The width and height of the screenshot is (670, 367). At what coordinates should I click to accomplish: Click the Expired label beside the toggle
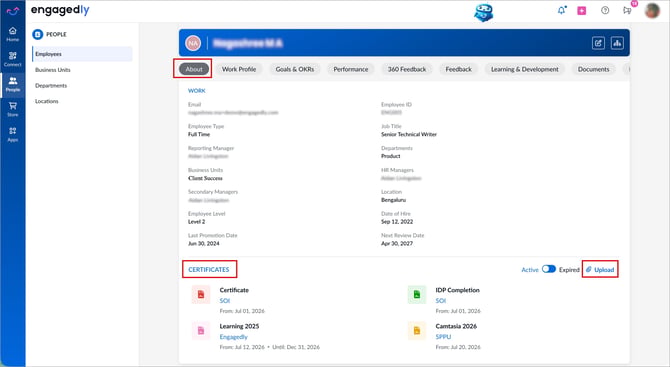[569, 270]
